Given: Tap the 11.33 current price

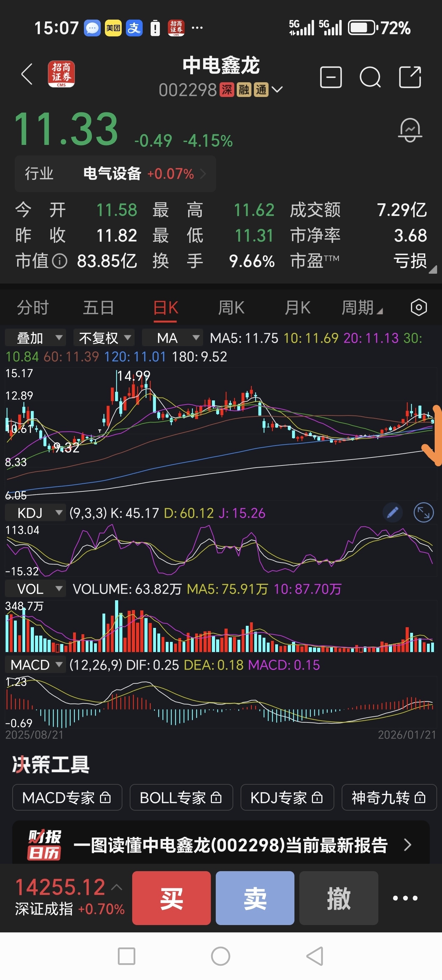Looking at the screenshot, I should 66,129.
